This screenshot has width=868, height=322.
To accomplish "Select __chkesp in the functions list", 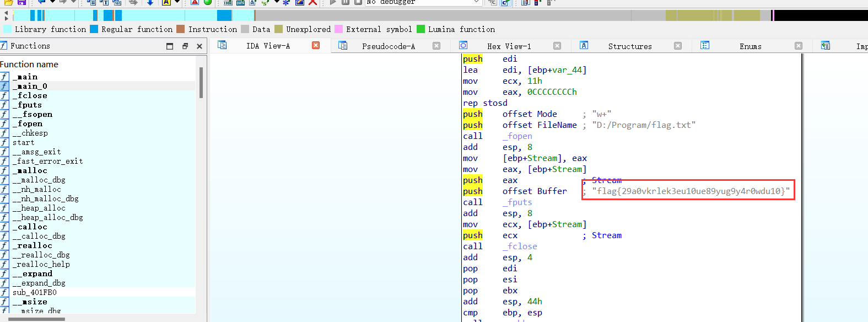I will tap(98, 133).
